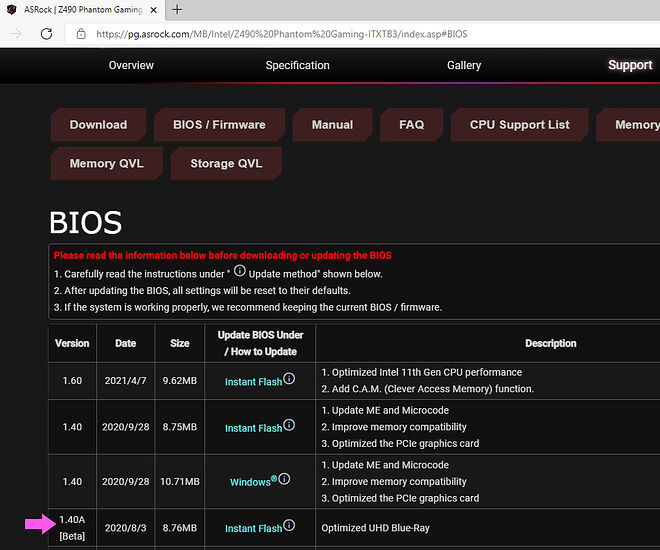This screenshot has width=660, height=550.
Task: Click info icon for 1.40A Beta Instant Flash
Action: [x=289, y=526]
